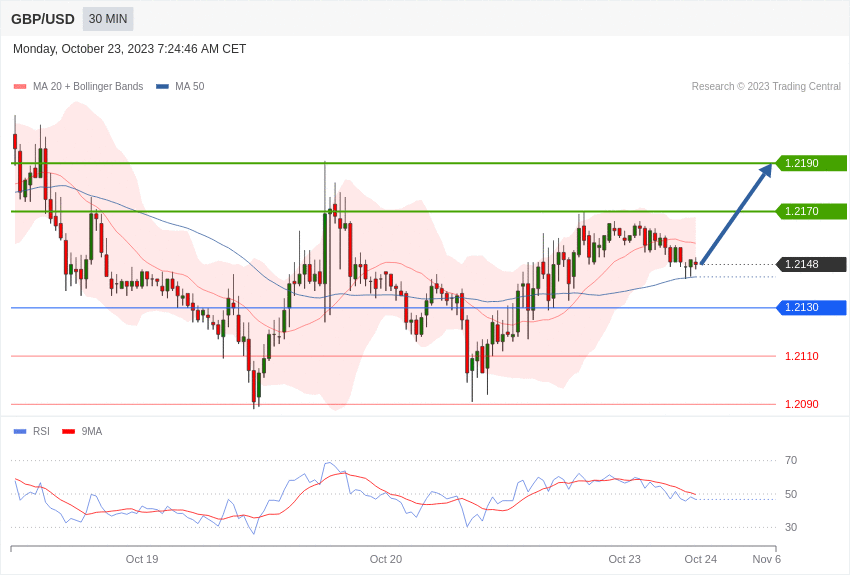This screenshot has width=850, height=576.
Task: Click the RSI 70 level label
Action: [x=791, y=461]
